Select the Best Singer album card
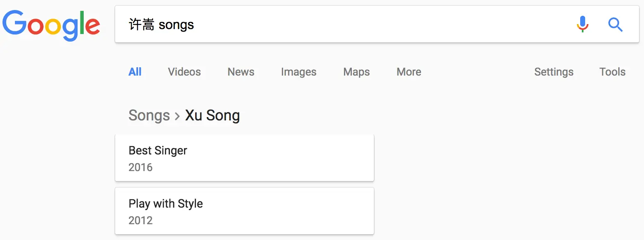 point(245,158)
